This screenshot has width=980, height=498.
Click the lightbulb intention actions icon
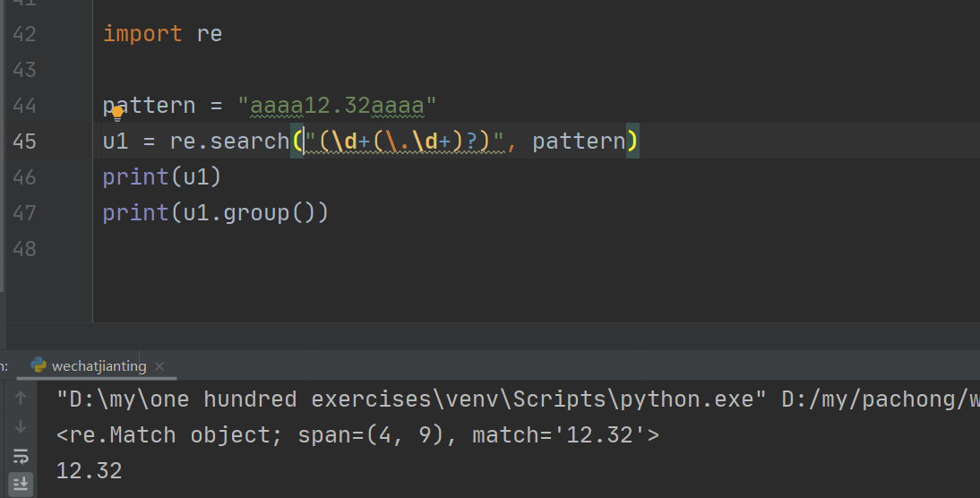coord(116,115)
